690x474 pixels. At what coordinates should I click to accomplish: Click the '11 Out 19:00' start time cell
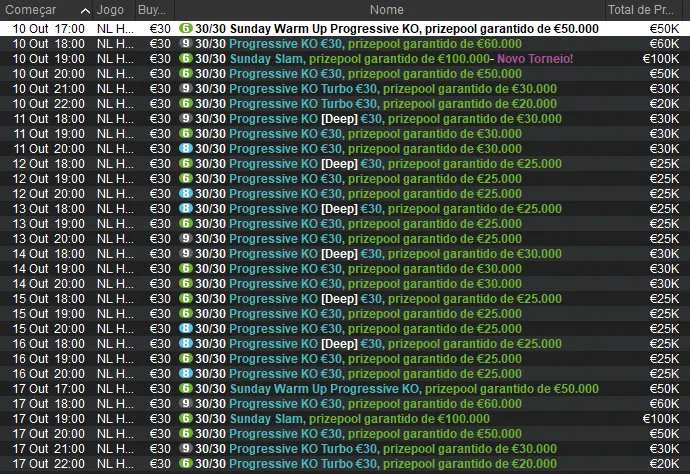click(x=48, y=133)
